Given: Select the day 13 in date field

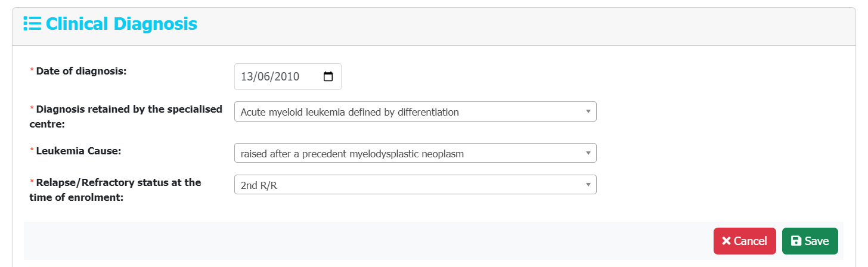Looking at the screenshot, I should pyautogui.click(x=247, y=77).
